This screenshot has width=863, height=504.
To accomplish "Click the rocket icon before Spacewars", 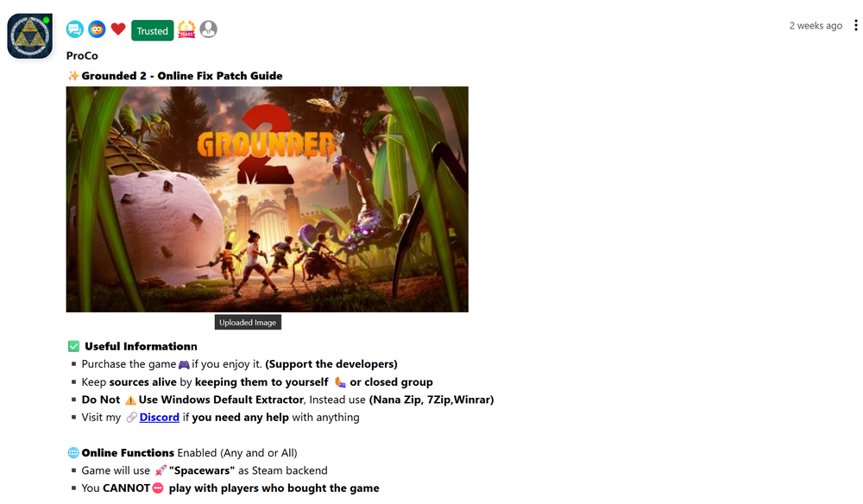I will point(161,470).
